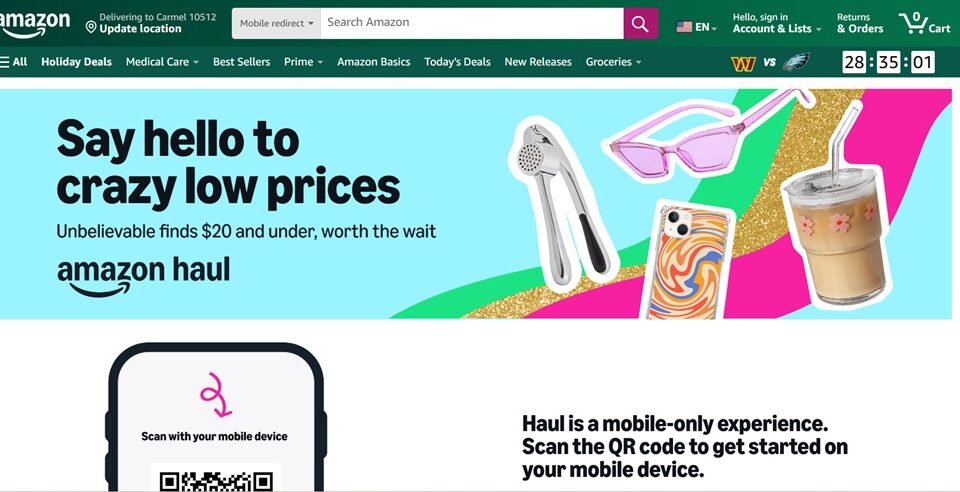Select Today's Deals in navigation bar

(457, 62)
